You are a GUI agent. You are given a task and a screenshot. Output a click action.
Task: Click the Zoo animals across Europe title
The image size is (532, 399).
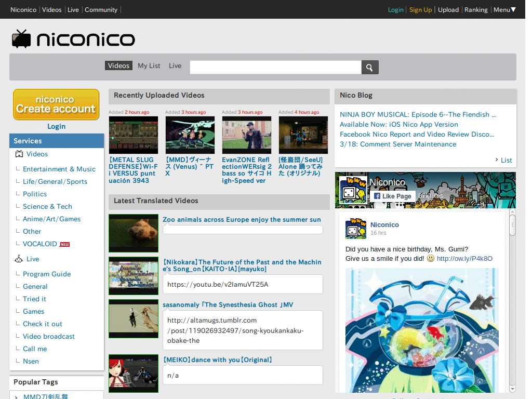point(242,220)
